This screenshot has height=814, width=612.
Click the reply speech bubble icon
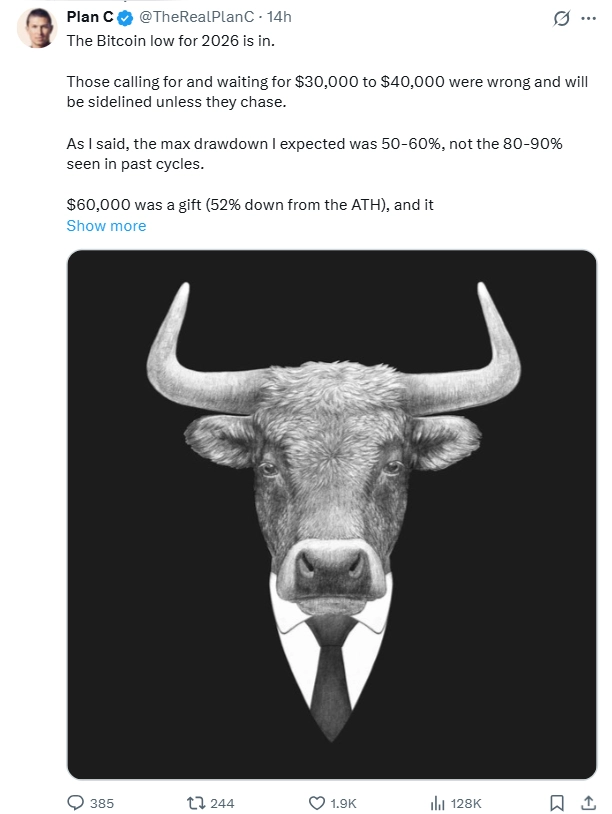(76, 802)
